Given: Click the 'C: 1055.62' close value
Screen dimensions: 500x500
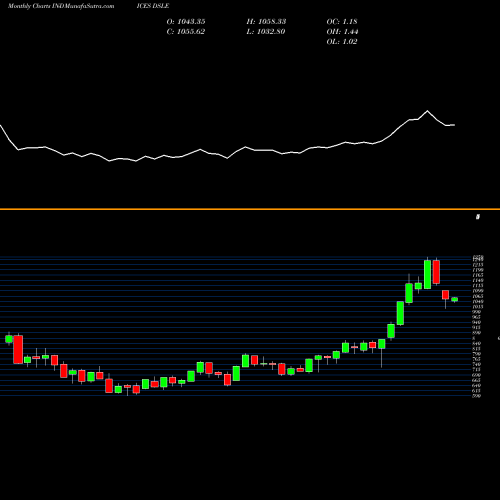Looking at the screenshot, I should 186,32.
